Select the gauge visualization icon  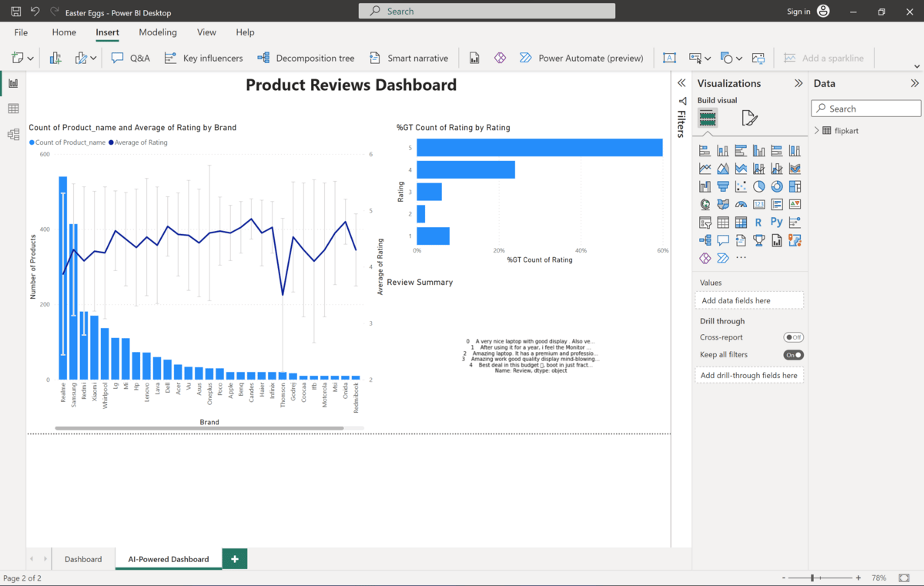[x=741, y=204]
